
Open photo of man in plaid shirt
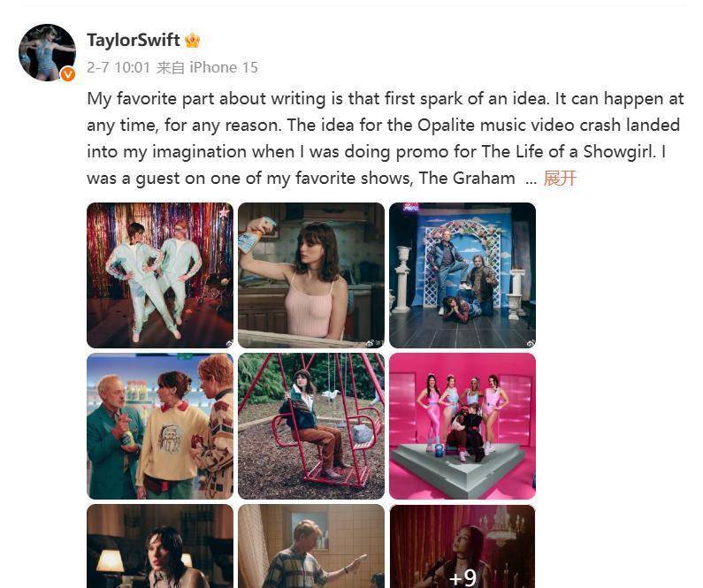[311, 546]
